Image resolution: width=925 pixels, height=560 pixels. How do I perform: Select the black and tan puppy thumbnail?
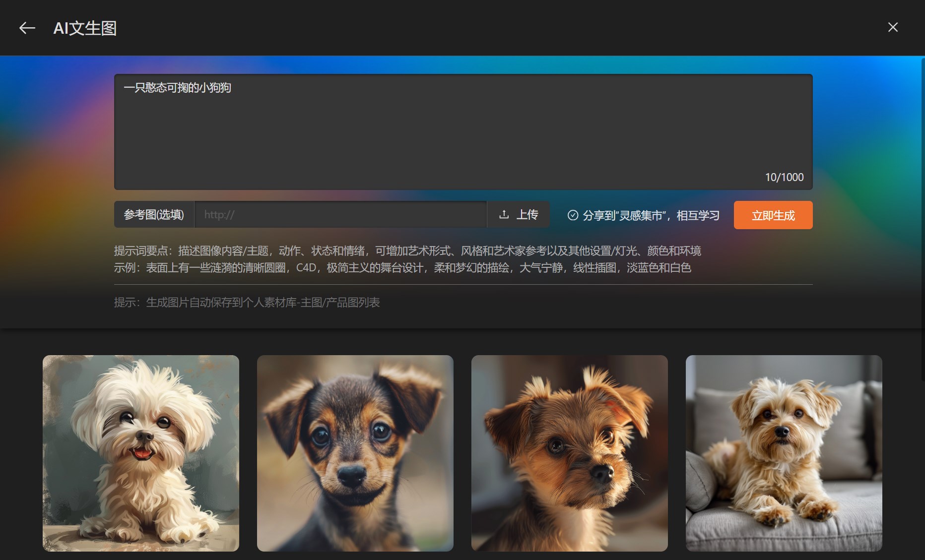355,453
